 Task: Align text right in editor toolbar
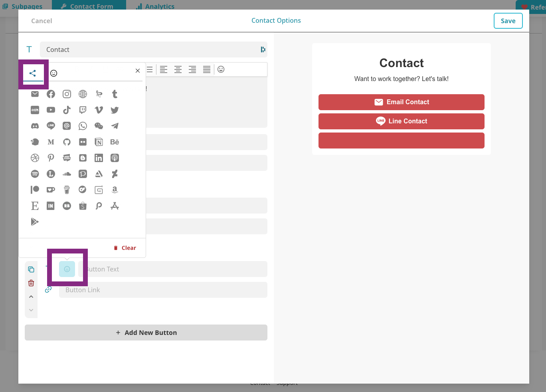coord(192,69)
